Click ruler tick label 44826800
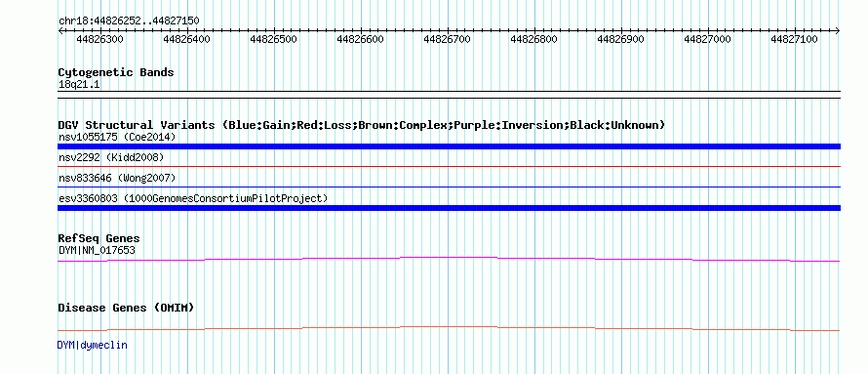Viewport: 868px width, 374px height. [534, 39]
